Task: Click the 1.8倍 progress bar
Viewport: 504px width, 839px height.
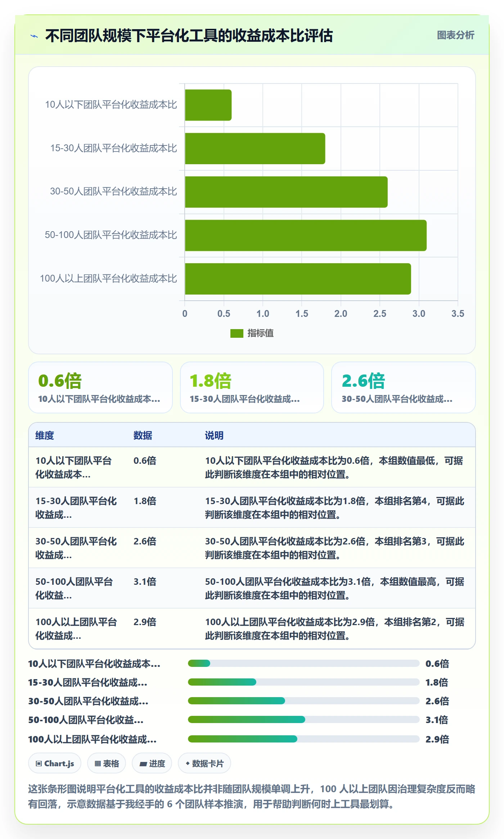Action: point(303,682)
